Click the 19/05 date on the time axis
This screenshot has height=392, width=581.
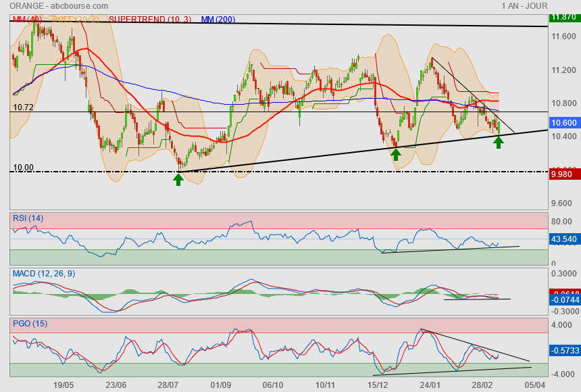coord(64,385)
